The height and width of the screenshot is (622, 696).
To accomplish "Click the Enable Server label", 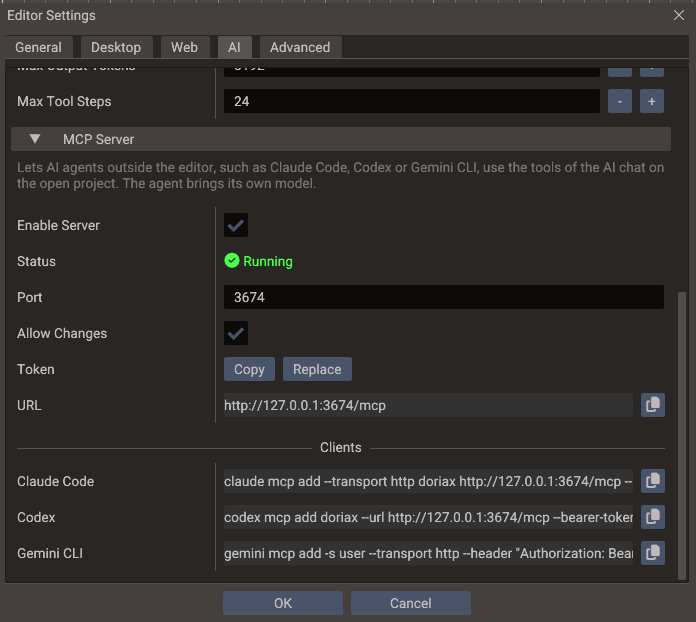I will (x=58, y=225).
